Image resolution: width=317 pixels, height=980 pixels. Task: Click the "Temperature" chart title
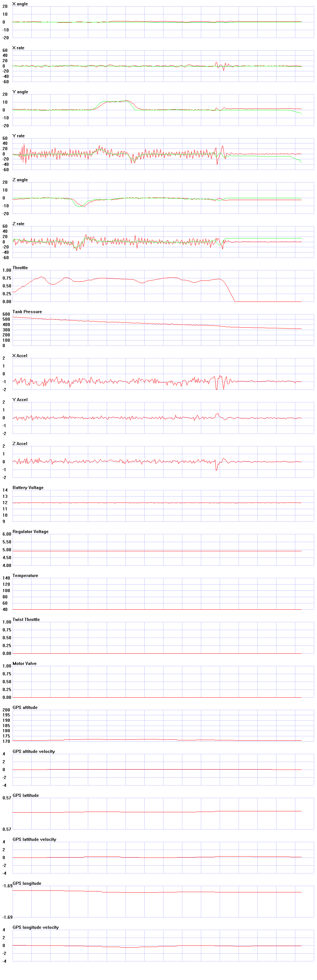25,576
